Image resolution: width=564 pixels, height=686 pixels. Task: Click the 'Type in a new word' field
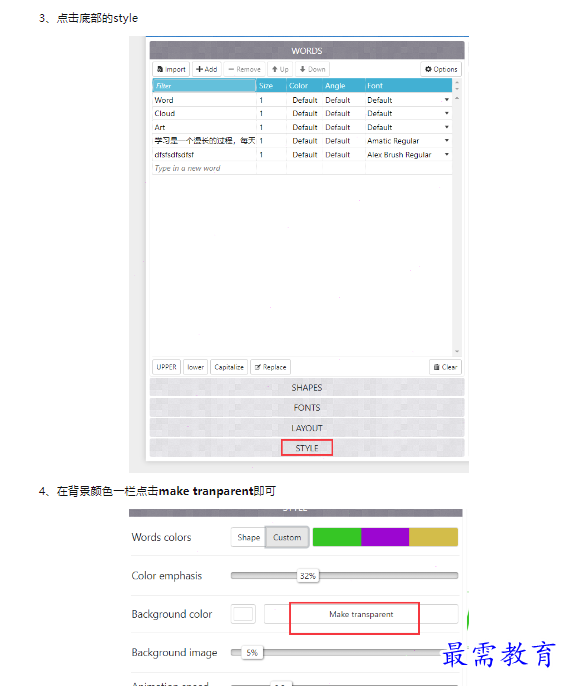204,168
